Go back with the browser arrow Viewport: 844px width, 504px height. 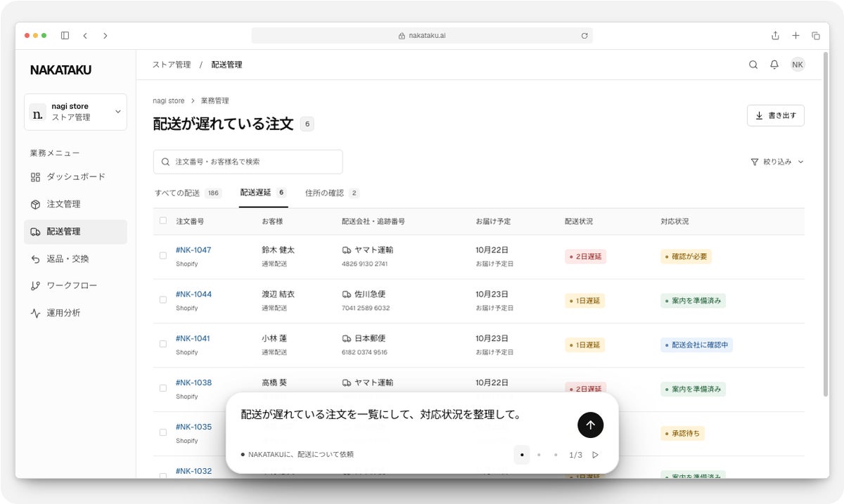pyautogui.click(x=85, y=35)
